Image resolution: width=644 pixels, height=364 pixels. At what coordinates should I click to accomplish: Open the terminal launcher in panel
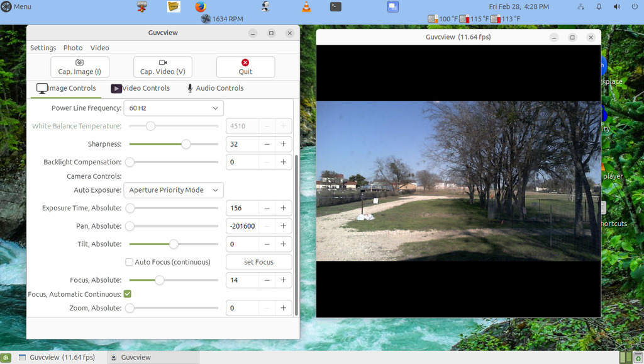click(x=336, y=7)
